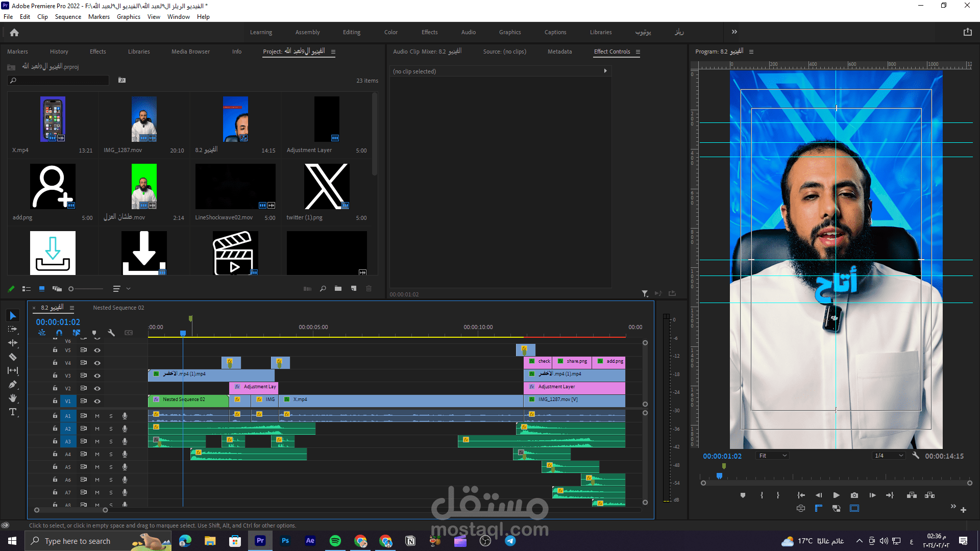Image resolution: width=980 pixels, height=551 pixels.
Task: Switch to the Color workspace tab
Action: click(x=390, y=32)
